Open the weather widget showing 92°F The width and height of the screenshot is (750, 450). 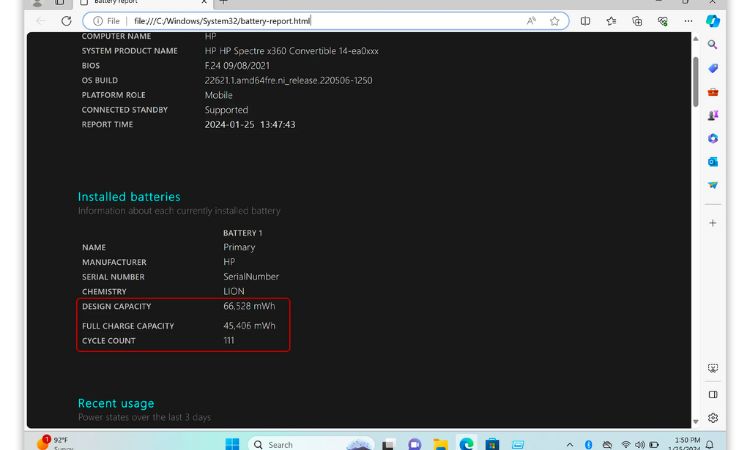click(54, 443)
